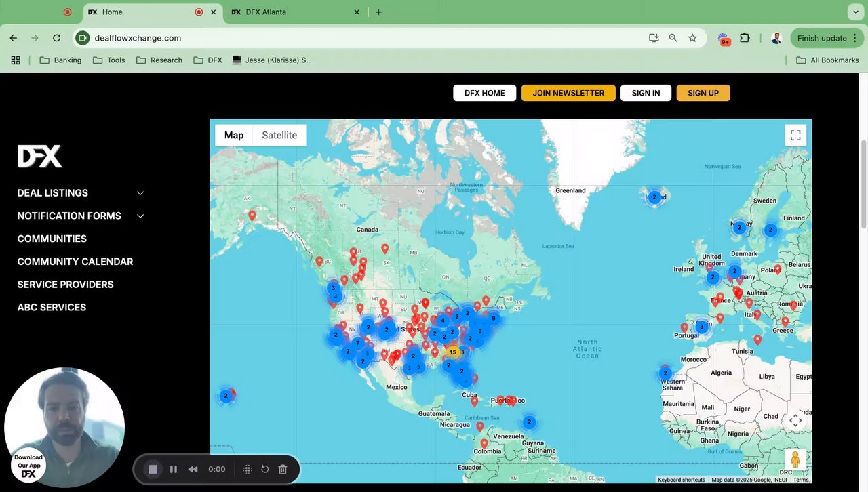
Task: Open Street View with the Pegman icon
Action: 795,459
